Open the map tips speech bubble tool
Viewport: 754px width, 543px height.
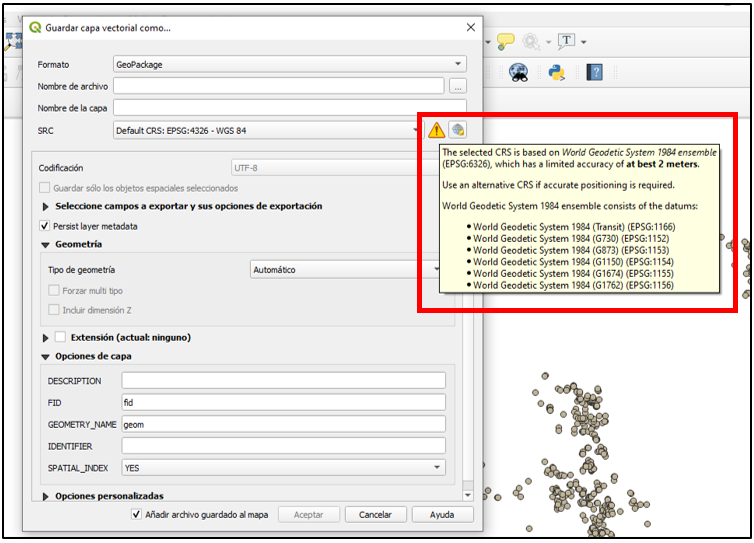tap(505, 41)
